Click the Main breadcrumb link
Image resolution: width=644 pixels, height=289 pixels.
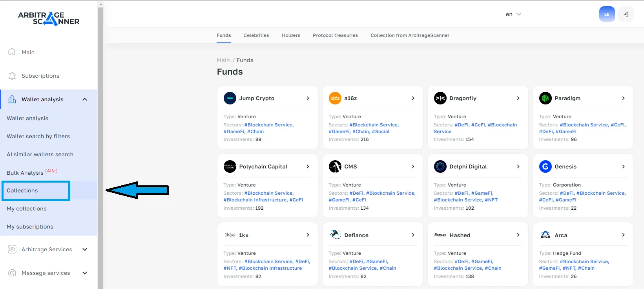(223, 60)
